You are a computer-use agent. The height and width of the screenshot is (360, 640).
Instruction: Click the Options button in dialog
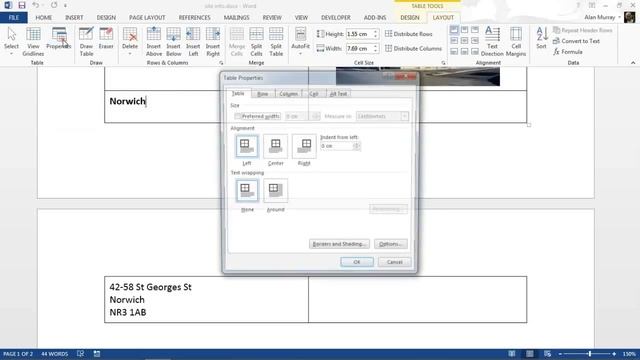tap(391, 244)
